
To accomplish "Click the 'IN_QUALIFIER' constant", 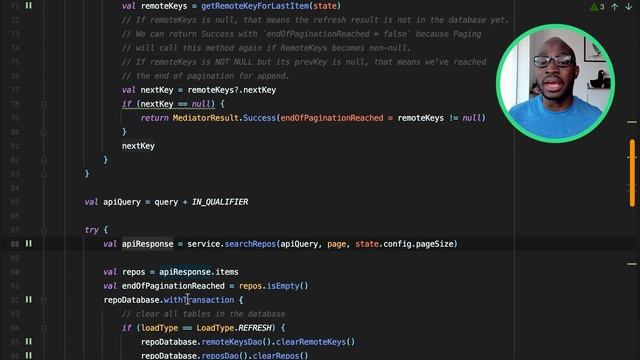I will 220,202.
